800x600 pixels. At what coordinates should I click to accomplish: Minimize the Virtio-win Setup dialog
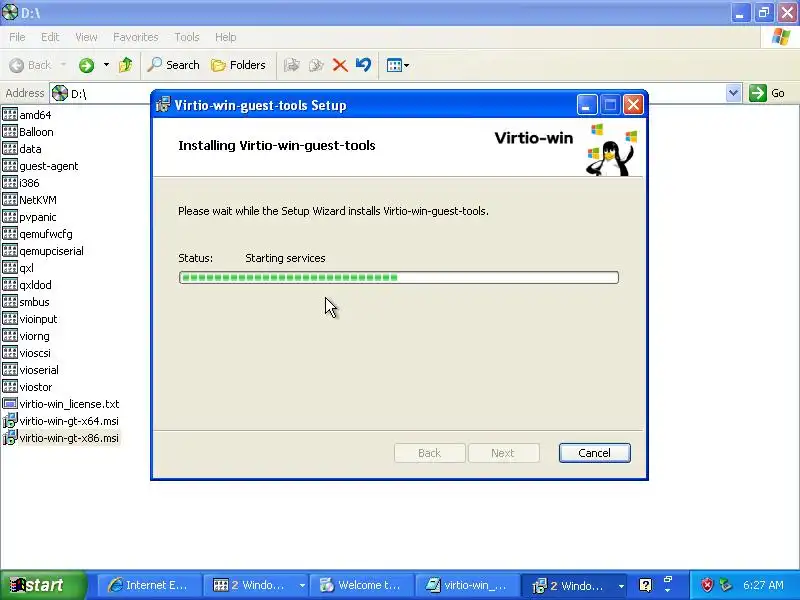(586, 105)
